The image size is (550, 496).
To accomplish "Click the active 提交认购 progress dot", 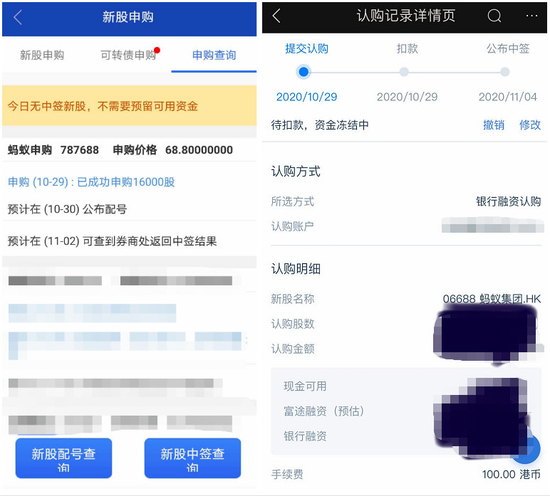I will point(304,72).
